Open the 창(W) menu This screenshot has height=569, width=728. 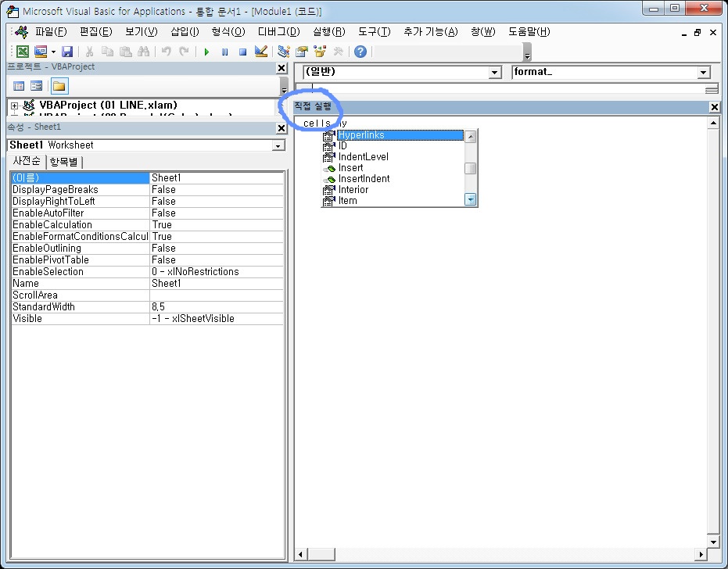point(483,31)
